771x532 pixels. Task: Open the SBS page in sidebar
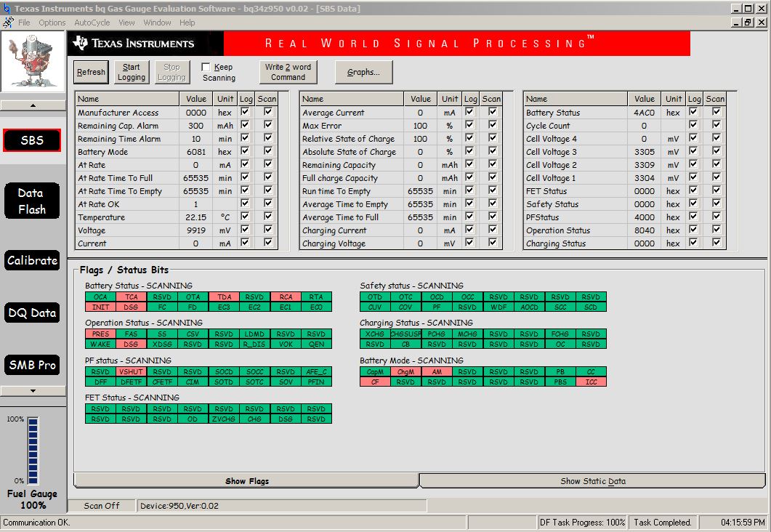(x=32, y=140)
